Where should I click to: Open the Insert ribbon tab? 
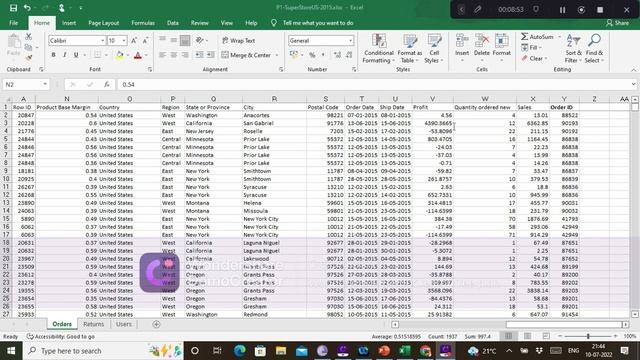[69, 23]
